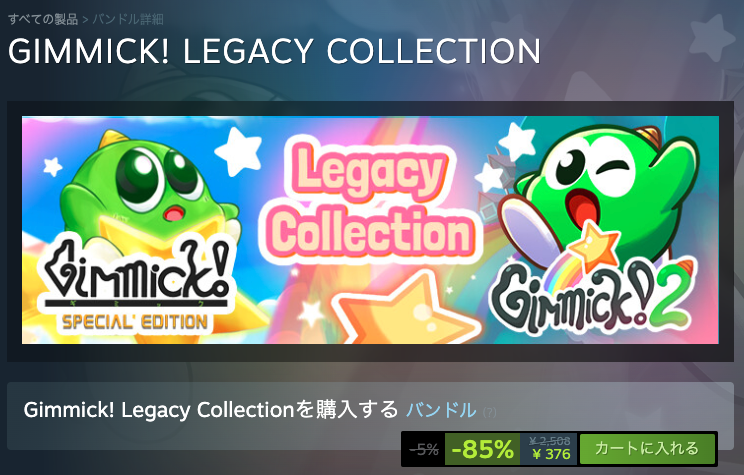This screenshot has height=475, width=744.
Task: Click the Gimmick! Legacy Collectionを購入する heading
Action: [x=211, y=410]
